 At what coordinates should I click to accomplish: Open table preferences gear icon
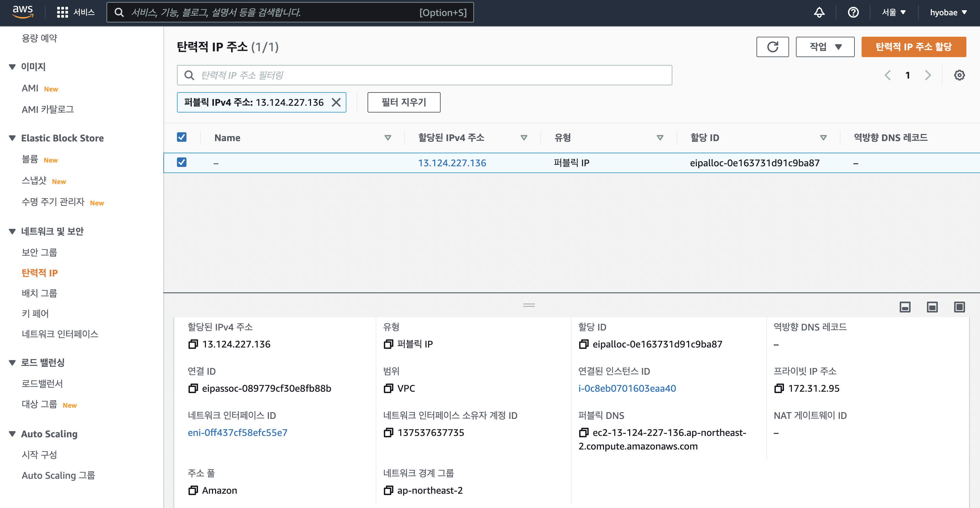959,75
